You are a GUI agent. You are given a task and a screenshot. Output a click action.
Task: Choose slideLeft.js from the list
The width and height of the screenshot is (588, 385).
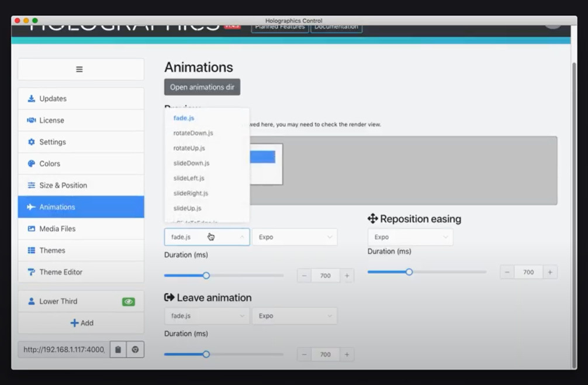207,178
